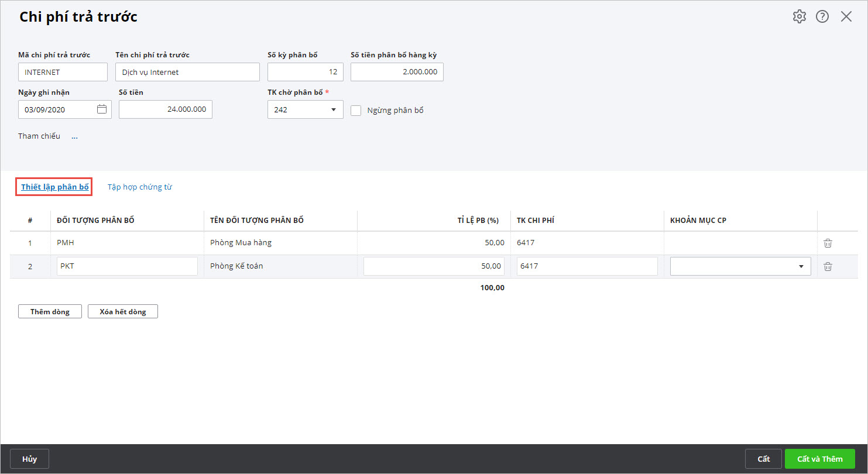Focus the Mã chi phí trả trước field

[x=63, y=72]
